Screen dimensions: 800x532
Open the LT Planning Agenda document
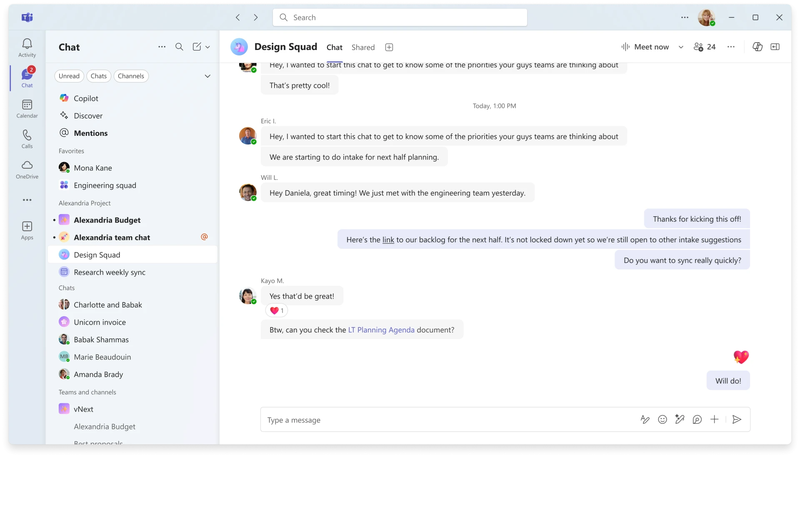(380, 330)
